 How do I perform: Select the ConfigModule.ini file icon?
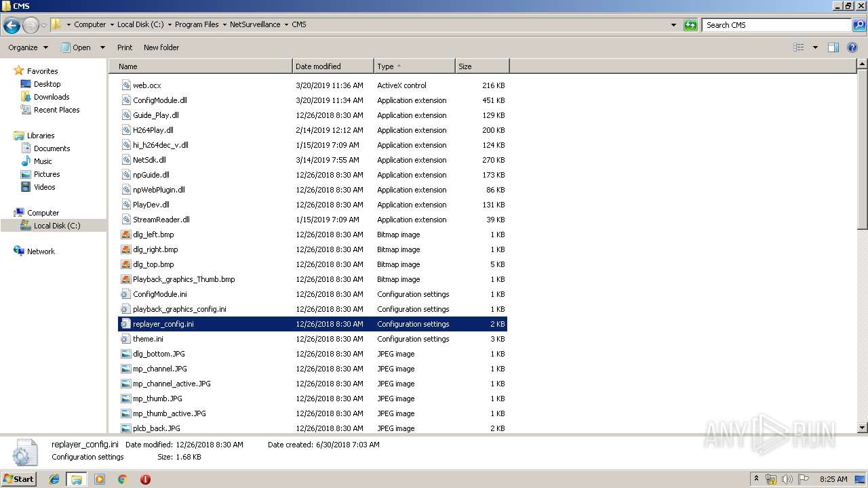click(x=126, y=294)
